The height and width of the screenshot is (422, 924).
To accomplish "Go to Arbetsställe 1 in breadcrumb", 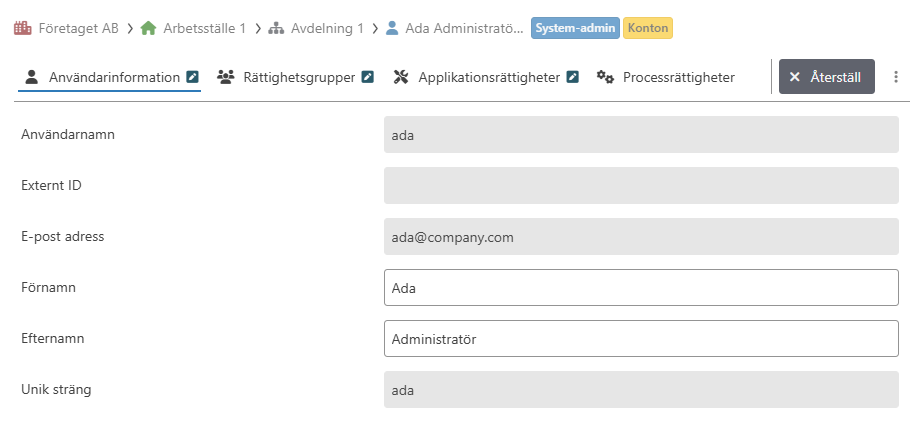I will coord(204,28).
